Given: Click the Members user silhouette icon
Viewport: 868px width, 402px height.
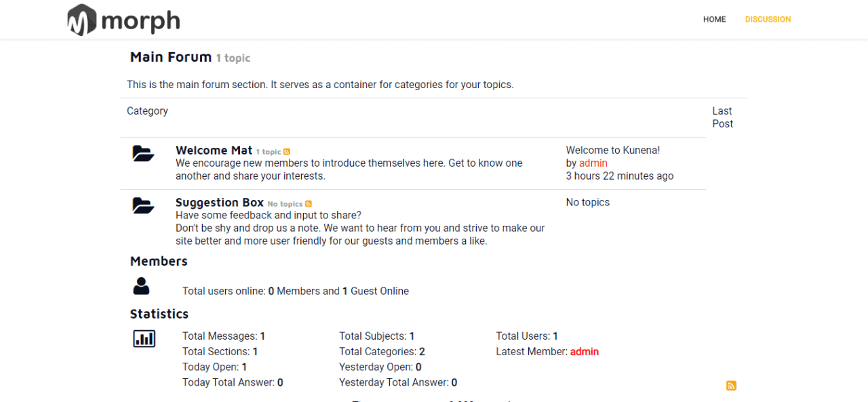Looking at the screenshot, I should coord(141,286).
